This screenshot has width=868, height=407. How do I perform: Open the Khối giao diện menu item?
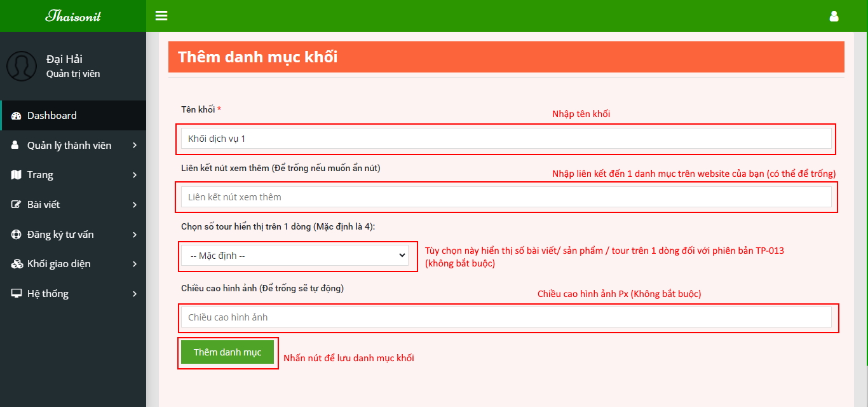[x=59, y=264]
